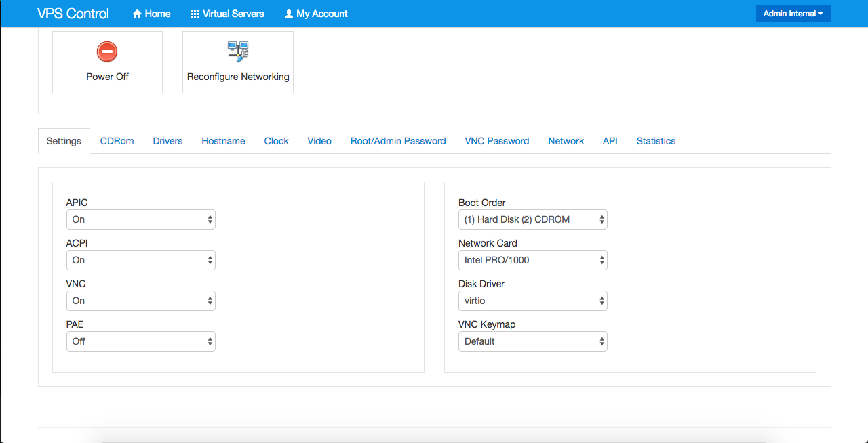The image size is (868, 443).
Task: Click the Virtual Servers grid icon
Action: (x=195, y=14)
